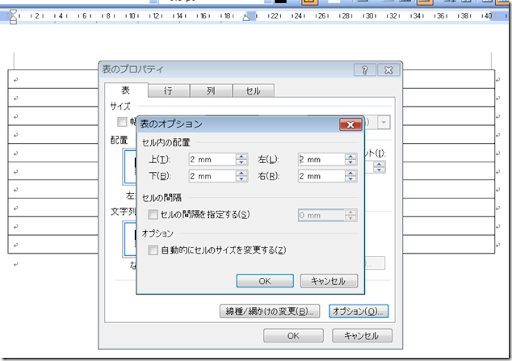This screenshot has width=512, height=361.
Task: Toggle the width checkbox under サイズ
Action: coord(122,122)
